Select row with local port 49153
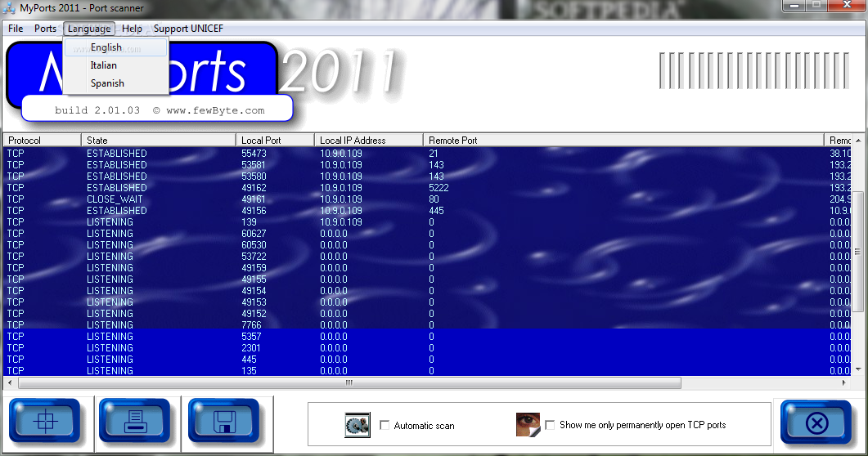This screenshot has width=868, height=456. tap(428, 302)
